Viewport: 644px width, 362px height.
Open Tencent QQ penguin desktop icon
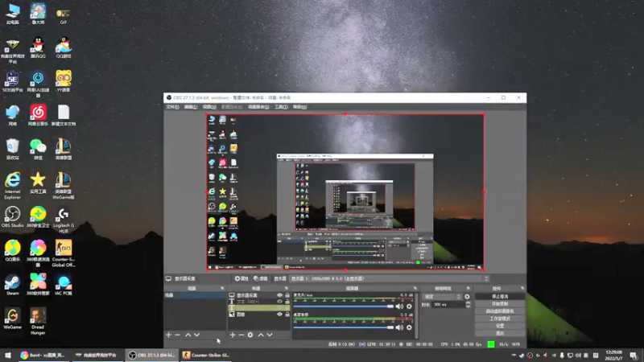click(x=38, y=47)
